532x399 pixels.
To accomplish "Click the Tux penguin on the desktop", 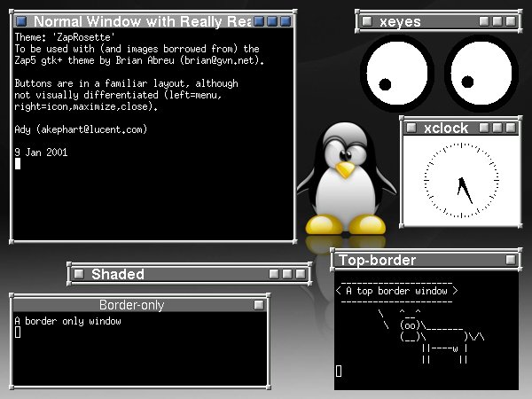I will [x=346, y=179].
